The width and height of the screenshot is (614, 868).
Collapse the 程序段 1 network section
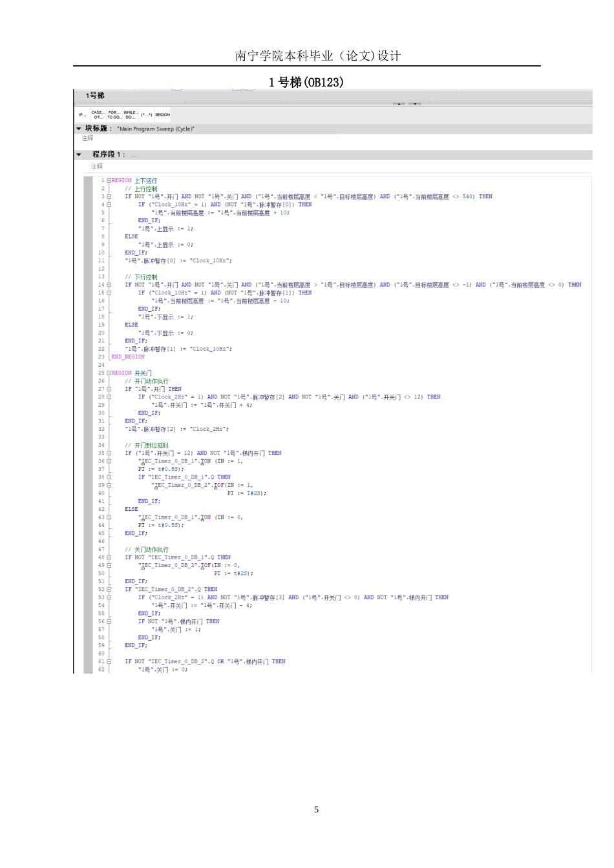click(x=79, y=154)
